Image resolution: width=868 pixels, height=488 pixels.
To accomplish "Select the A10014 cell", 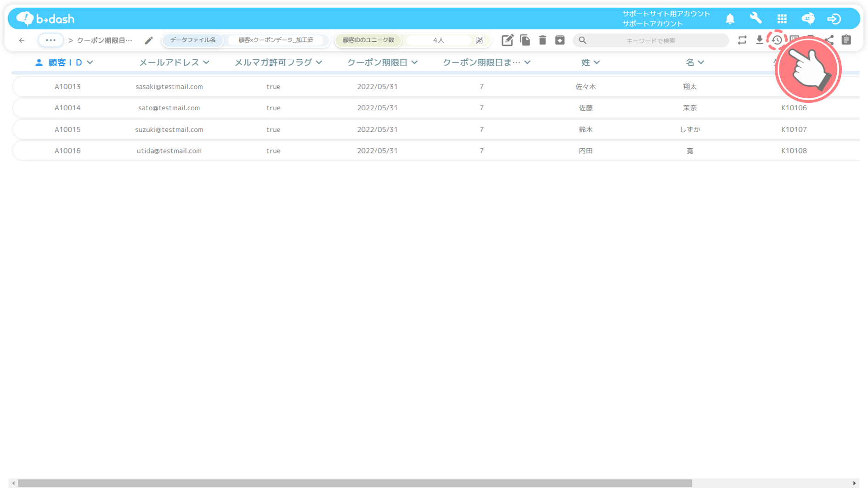I will coord(68,108).
